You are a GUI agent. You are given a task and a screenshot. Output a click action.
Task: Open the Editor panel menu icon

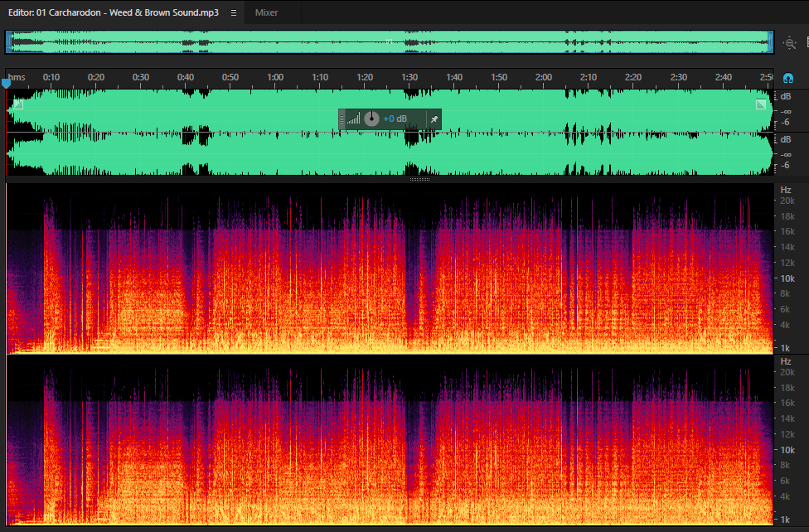[234, 13]
